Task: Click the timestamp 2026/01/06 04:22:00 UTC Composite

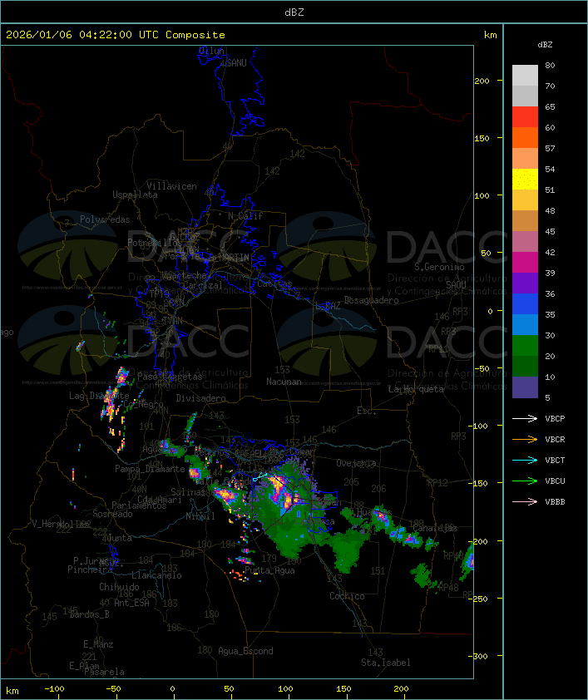Action: pyautogui.click(x=116, y=35)
